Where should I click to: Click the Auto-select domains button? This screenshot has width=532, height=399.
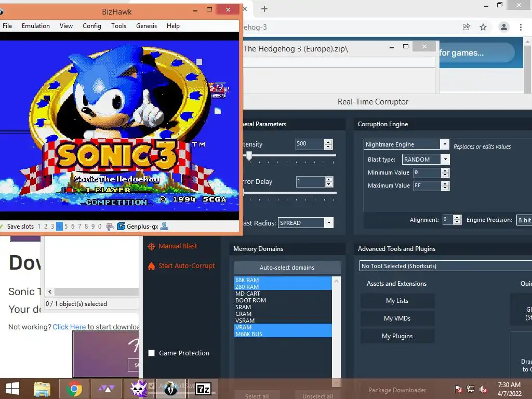pos(287,268)
